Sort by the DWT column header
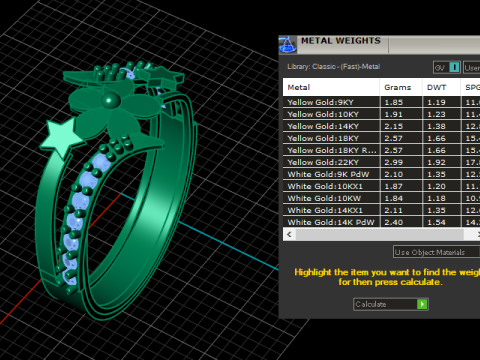The width and height of the screenshot is (480, 360). [x=441, y=87]
